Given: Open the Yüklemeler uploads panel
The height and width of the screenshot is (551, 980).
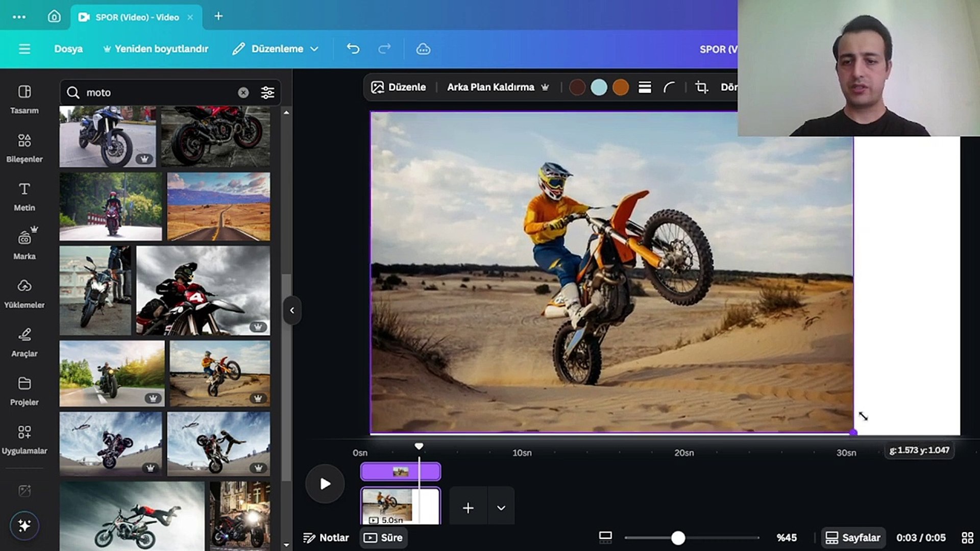Looking at the screenshot, I should [x=24, y=293].
